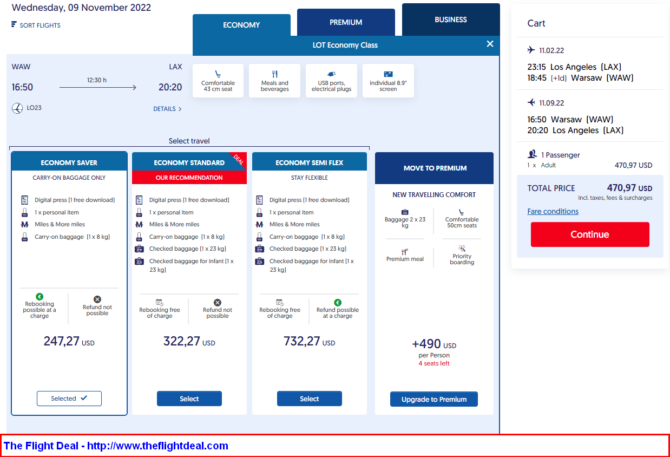Click the Economy Standard refund not possible icon

point(217,302)
